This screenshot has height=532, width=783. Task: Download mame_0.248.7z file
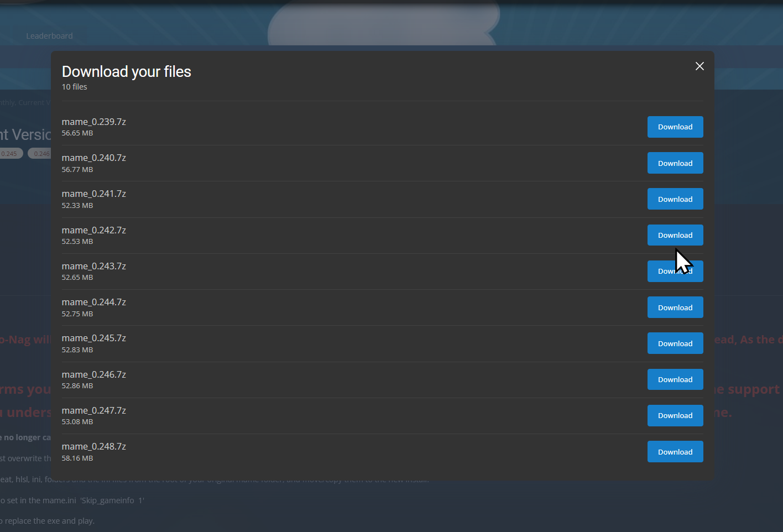click(x=675, y=452)
